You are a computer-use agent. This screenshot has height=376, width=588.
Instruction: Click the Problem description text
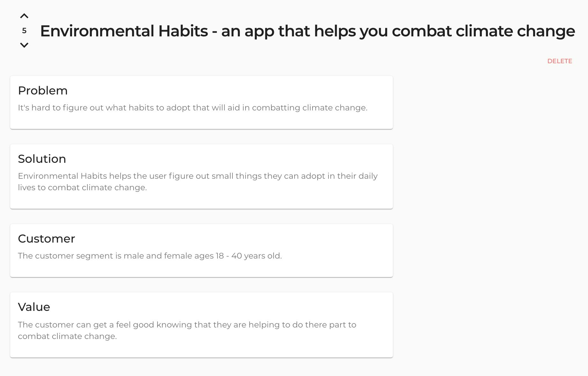pyautogui.click(x=193, y=108)
